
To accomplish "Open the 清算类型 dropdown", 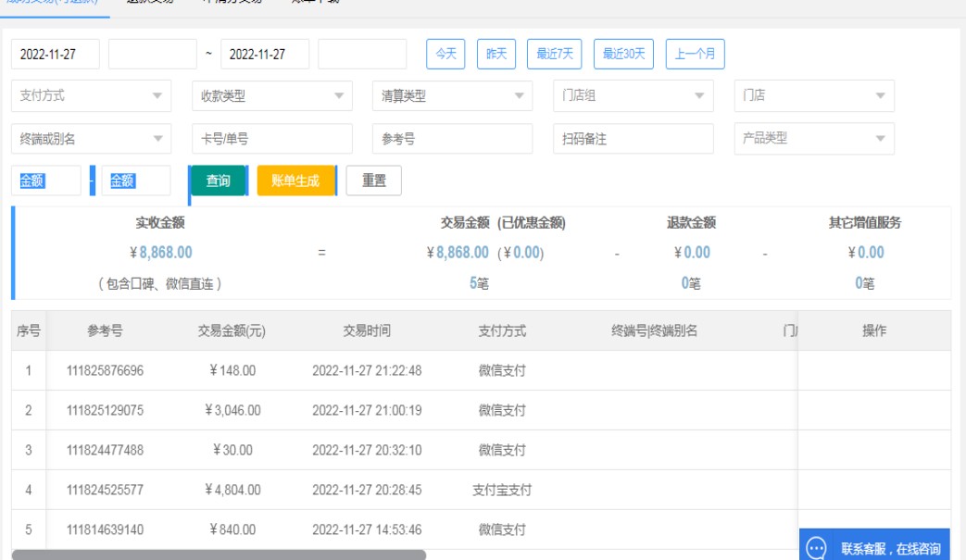I will coord(452,95).
